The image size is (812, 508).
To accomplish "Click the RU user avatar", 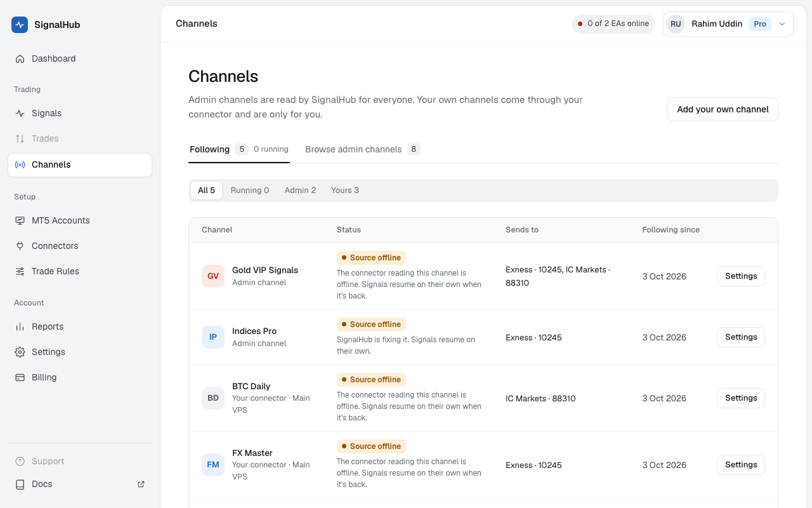I will 676,24.
